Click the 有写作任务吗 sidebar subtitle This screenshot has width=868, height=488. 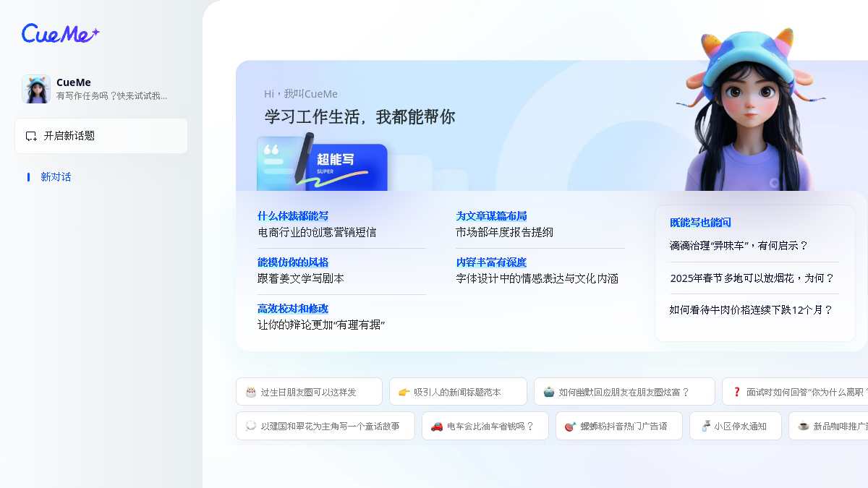click(x=112, y=95)
